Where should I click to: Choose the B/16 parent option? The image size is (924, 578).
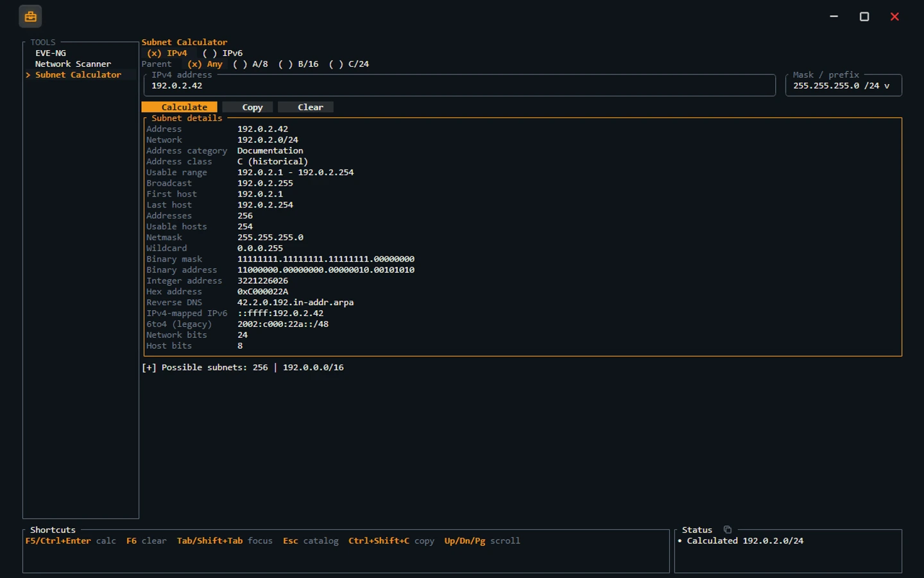298,64
